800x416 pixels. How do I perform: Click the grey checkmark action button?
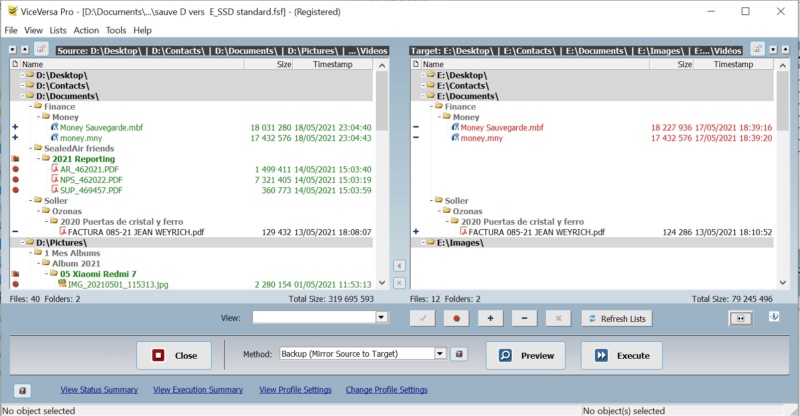tap(422, 319)
